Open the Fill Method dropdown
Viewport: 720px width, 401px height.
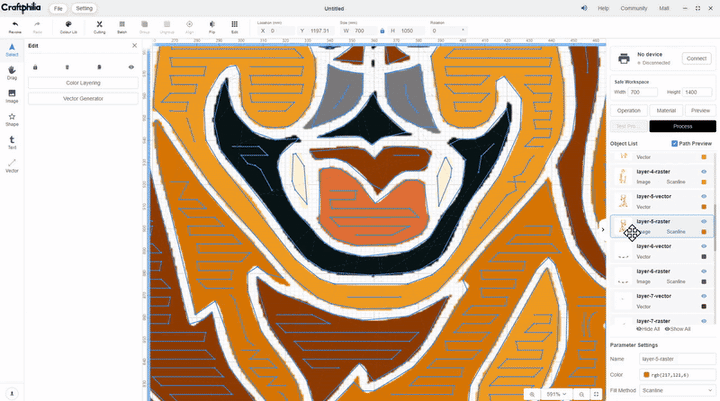pos(677,390)
